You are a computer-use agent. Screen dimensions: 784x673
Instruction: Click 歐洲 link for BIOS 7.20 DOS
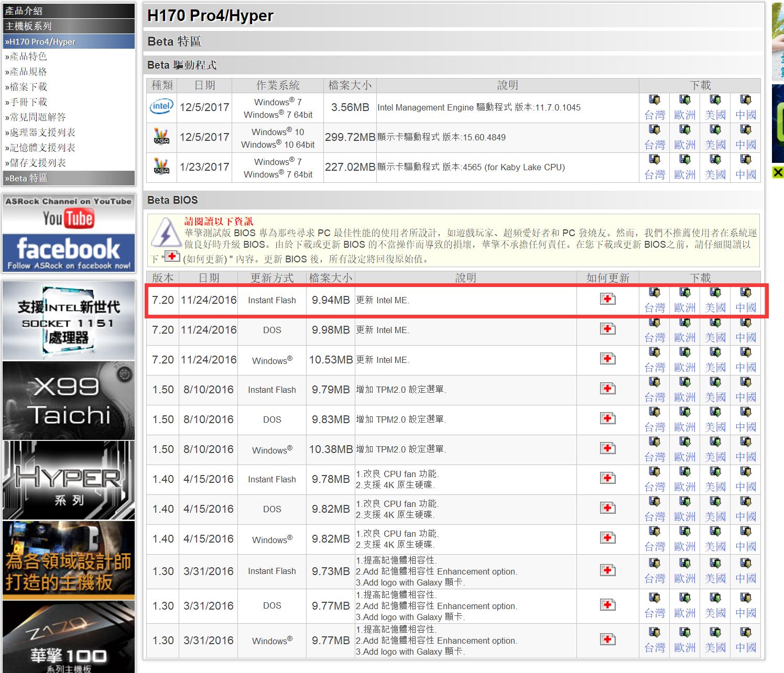(x=685, y=337)
